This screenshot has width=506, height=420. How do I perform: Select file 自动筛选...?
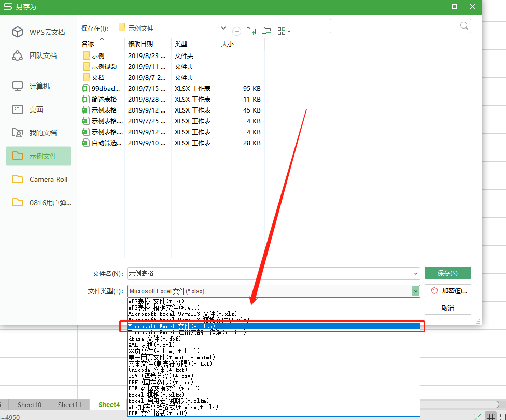(102, 143)
